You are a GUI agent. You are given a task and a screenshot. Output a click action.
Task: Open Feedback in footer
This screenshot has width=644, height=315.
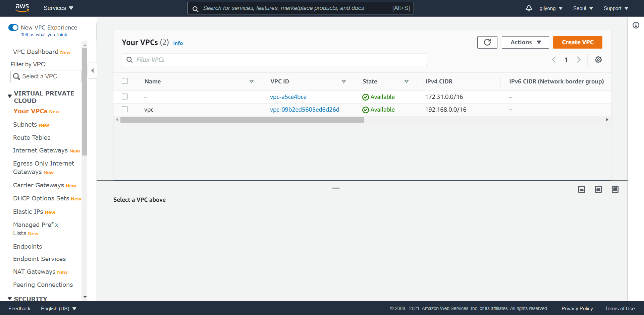pyautogui.click(x=19, y=309)
